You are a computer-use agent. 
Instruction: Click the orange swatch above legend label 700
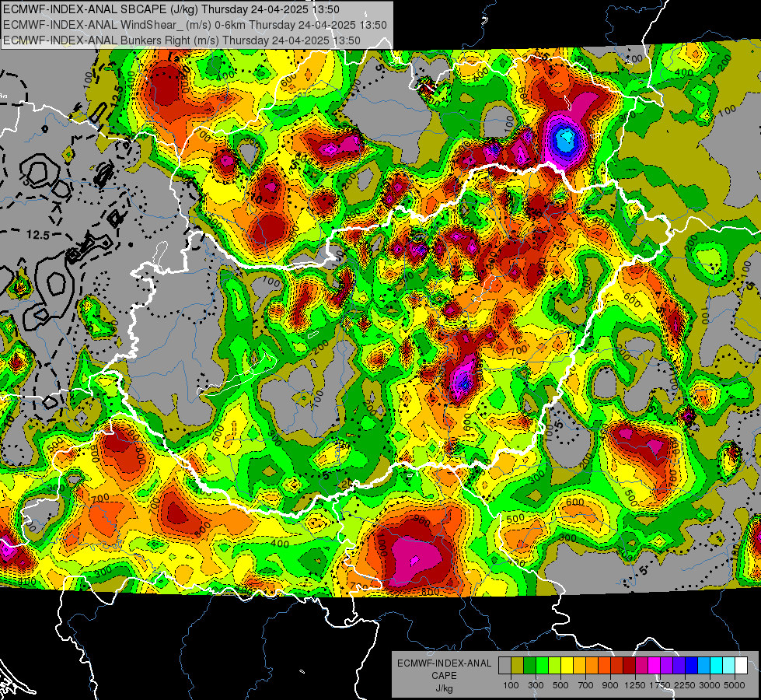point(592,666)
